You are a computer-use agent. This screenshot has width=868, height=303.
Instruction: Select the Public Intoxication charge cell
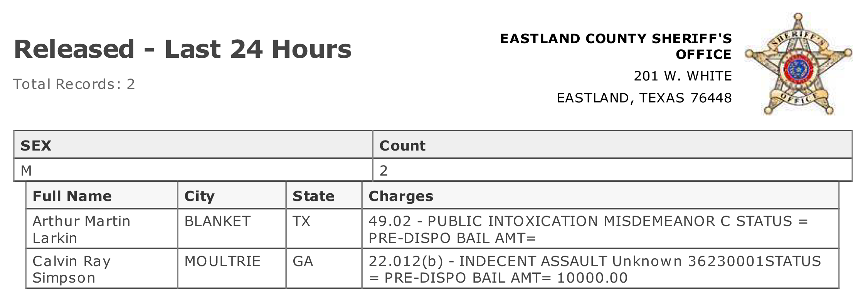click(601, 229)
